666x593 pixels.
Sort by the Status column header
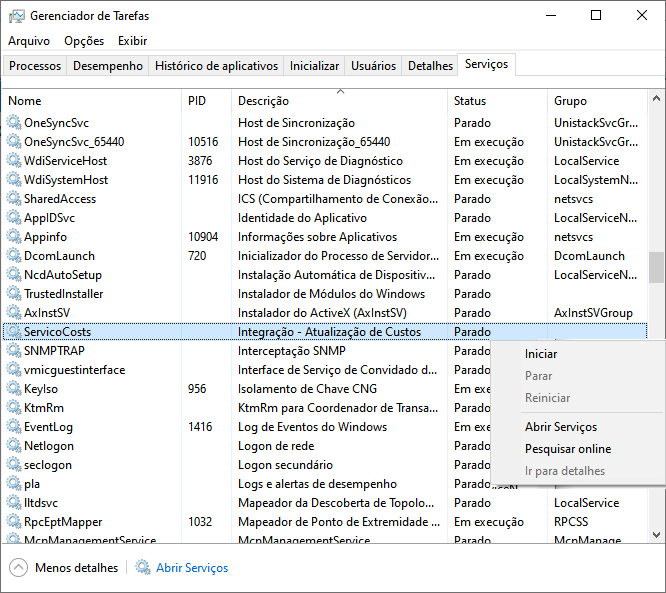point(497,101)
